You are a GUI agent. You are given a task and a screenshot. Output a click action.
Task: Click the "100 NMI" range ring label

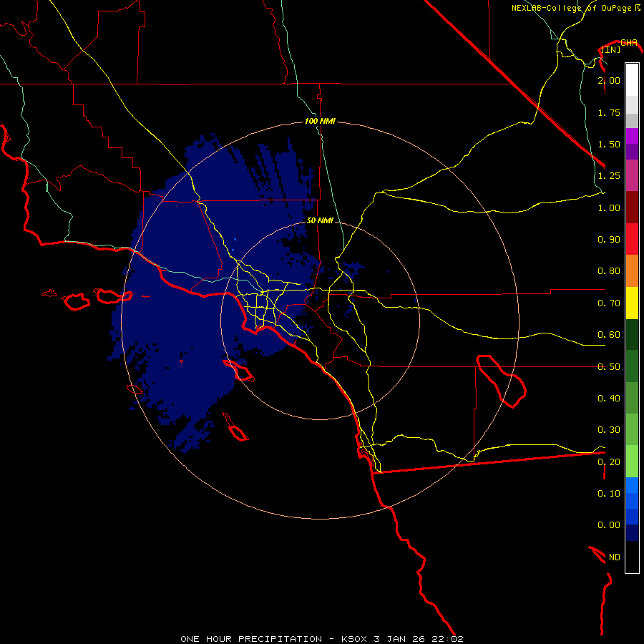point(320,121)
